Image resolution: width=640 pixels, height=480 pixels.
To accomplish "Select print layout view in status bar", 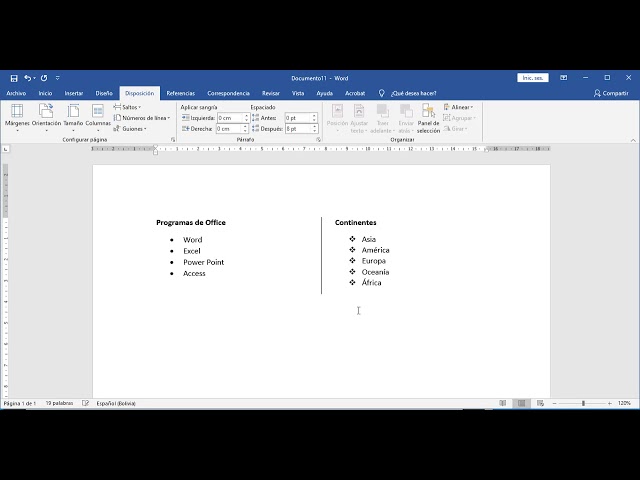I will point(522,403).
